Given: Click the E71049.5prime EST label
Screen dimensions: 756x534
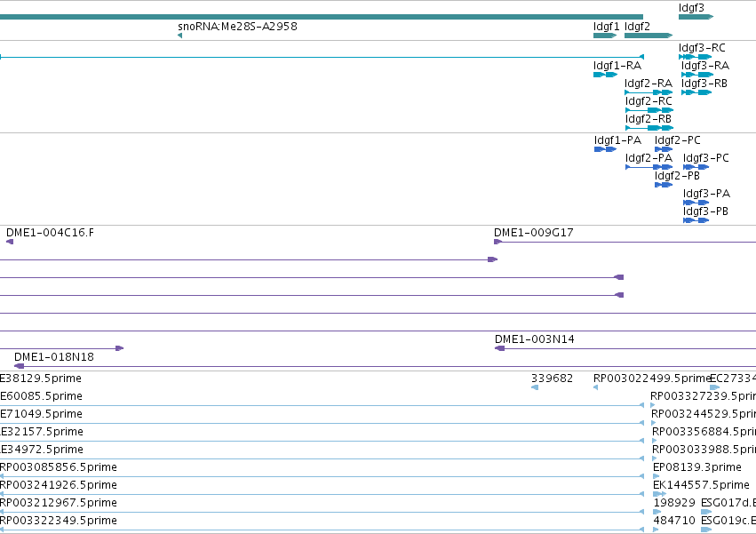Looking at the screenshot, I should point(41,414).
